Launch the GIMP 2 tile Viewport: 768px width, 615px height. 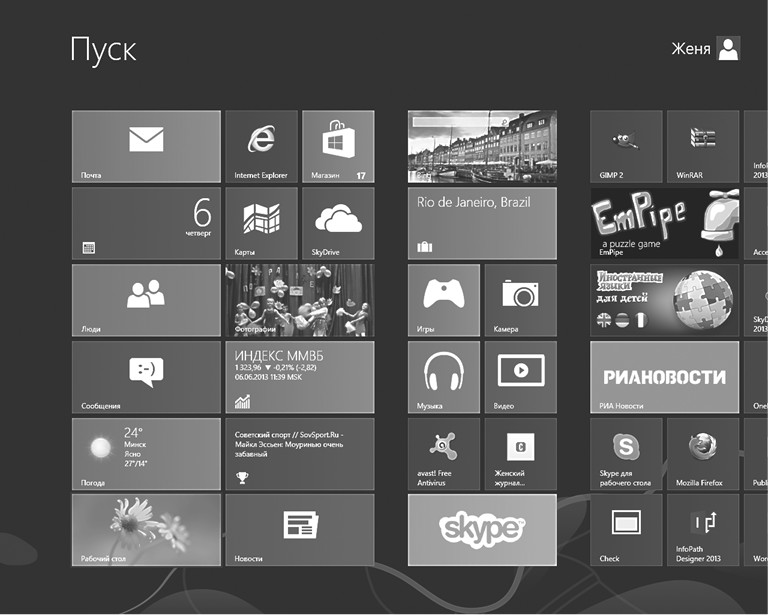tap(626, 147)
